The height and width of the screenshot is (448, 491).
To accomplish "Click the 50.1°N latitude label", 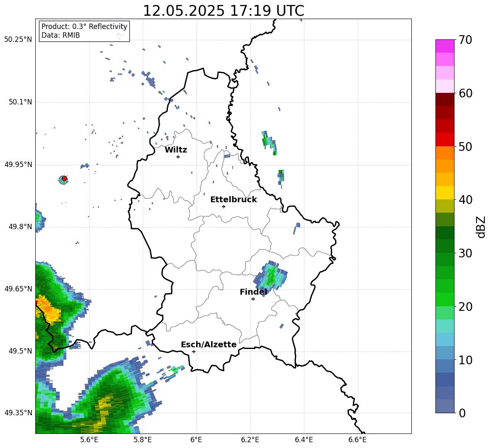I will point(20,102).
